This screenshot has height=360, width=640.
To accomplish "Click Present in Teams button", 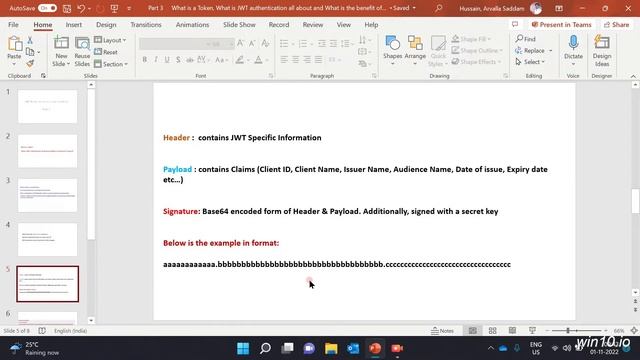I will pyautogui.click(x=562, y=25).
